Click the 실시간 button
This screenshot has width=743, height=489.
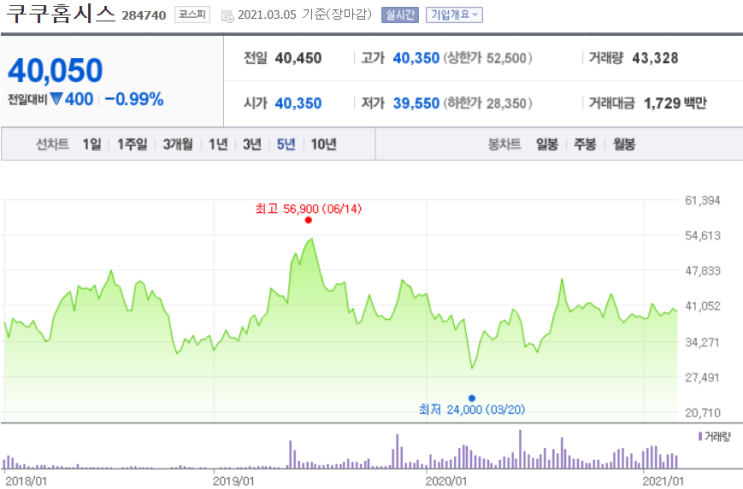400,15
